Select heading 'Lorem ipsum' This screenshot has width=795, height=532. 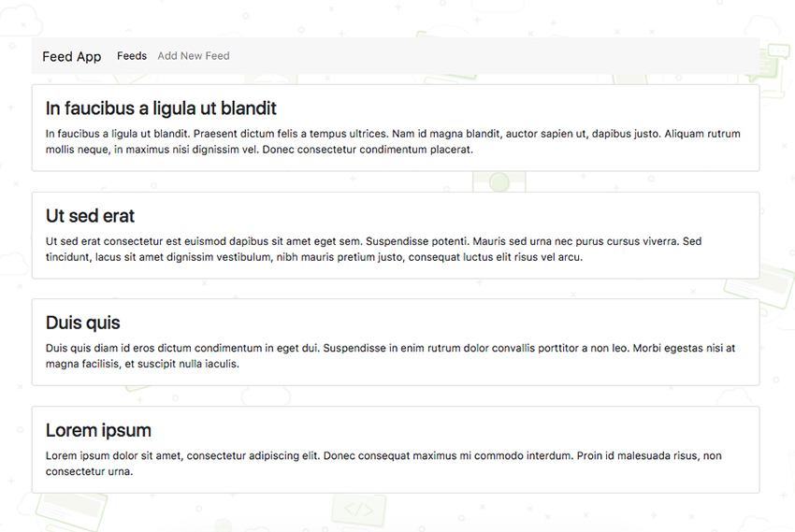(x=98, y=430)
